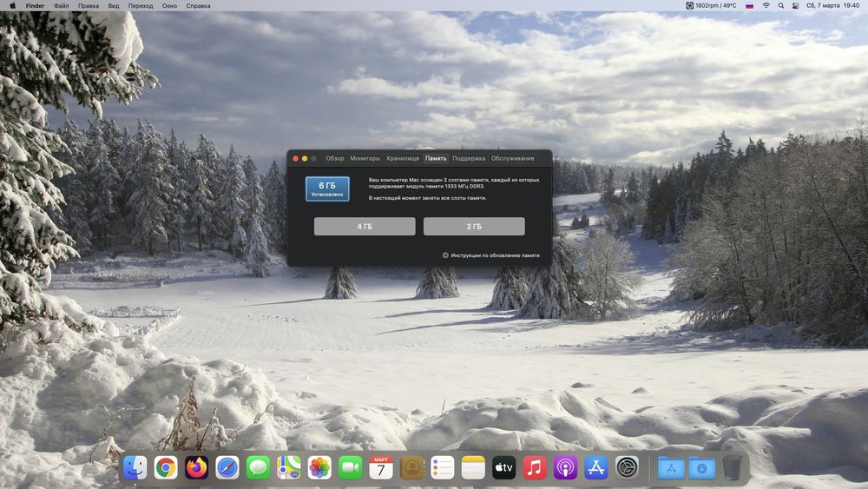Open Notes app in the Dock
Viewport: 868px width, 489px height.
pos(473,468)
